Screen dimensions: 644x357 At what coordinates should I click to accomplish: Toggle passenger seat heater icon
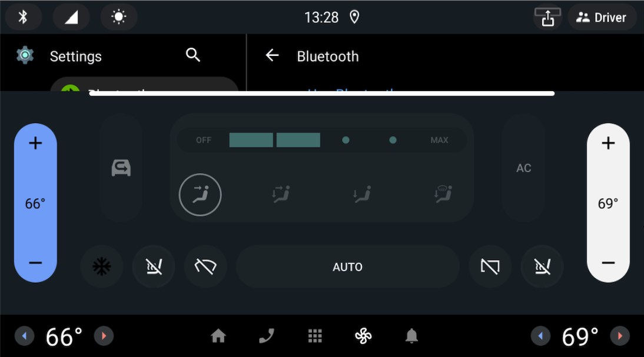click(542, 267)
